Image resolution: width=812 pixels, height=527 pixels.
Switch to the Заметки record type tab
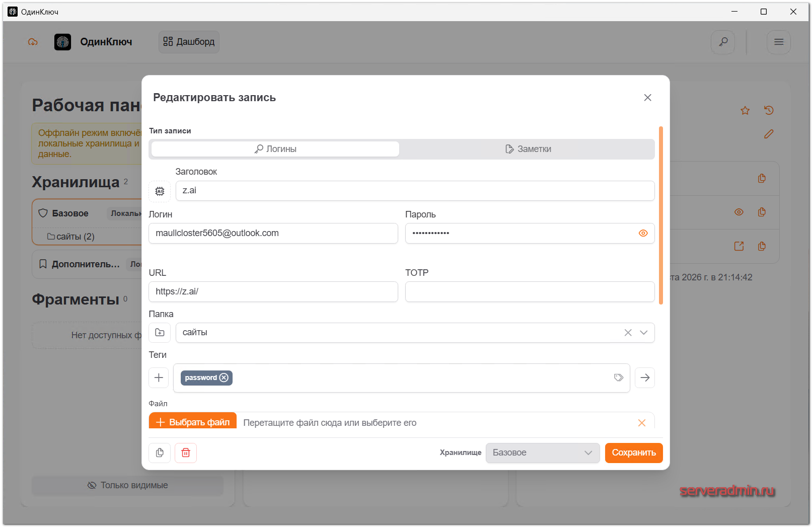pyautogui.click(x=528, y=149)
